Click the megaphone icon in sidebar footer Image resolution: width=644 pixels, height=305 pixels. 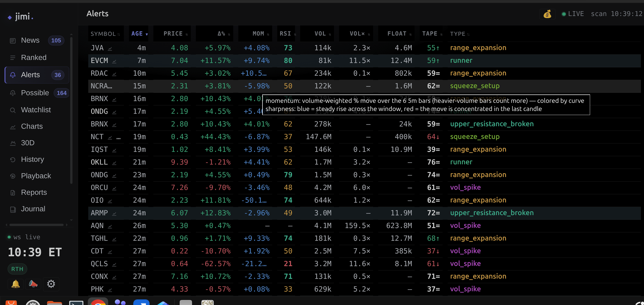pos(33,284)
